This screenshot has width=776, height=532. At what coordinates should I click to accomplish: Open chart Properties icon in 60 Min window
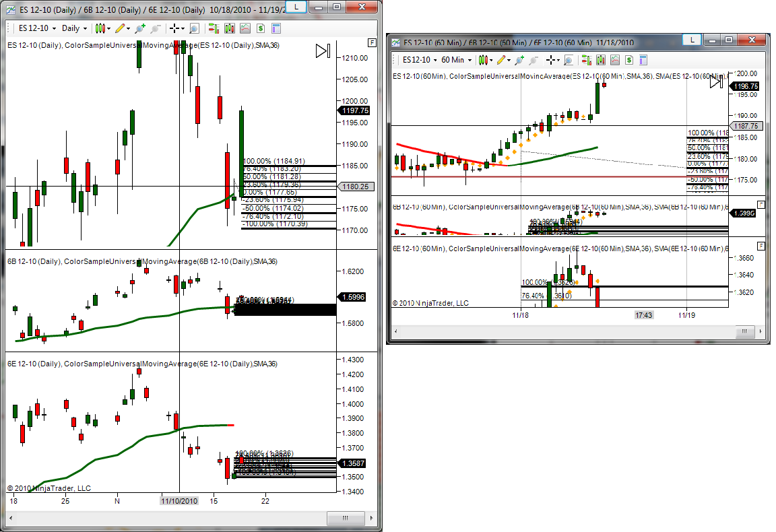click(643, 60)
